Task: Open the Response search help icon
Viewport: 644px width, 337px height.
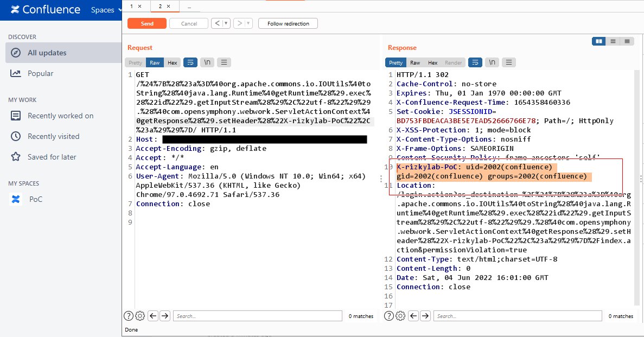Action: (389, 316)
